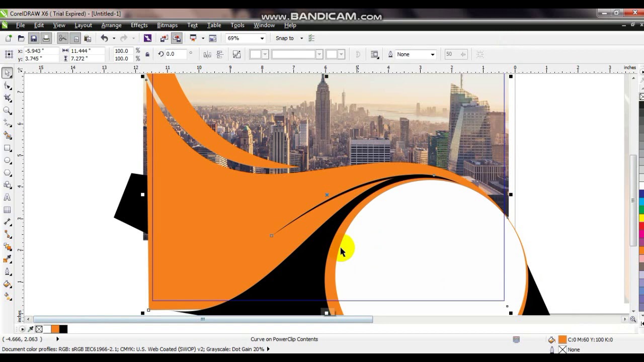Pick the orange swatch in document palette

(x=55, y=329)
